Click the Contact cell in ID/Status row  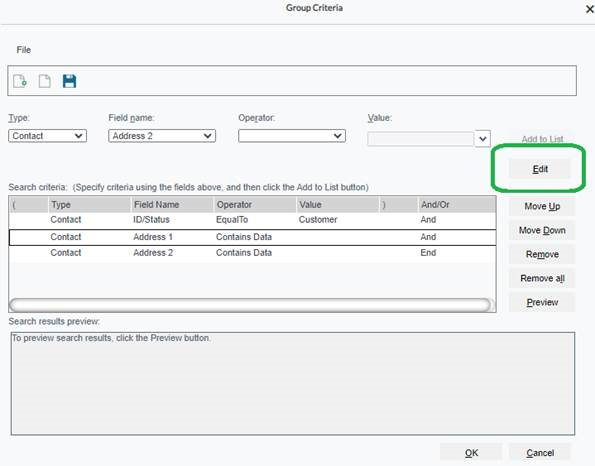[x=66, y=220]
